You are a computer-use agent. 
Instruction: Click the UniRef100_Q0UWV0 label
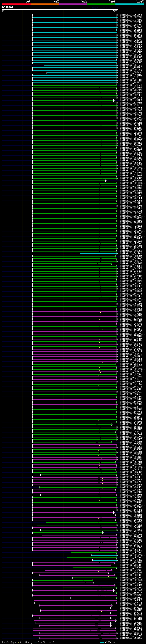click(x=131, y=311)
